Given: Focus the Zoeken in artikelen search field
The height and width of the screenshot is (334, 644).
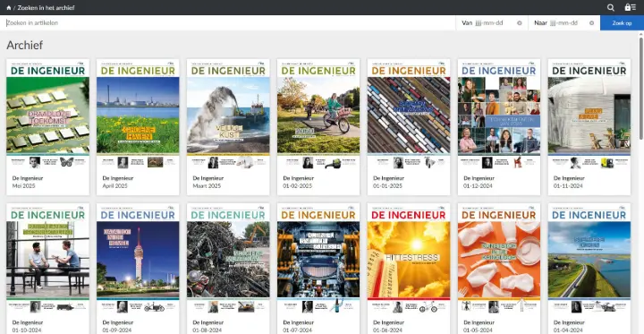Looking at the screenshot, I should coord(228,23).
